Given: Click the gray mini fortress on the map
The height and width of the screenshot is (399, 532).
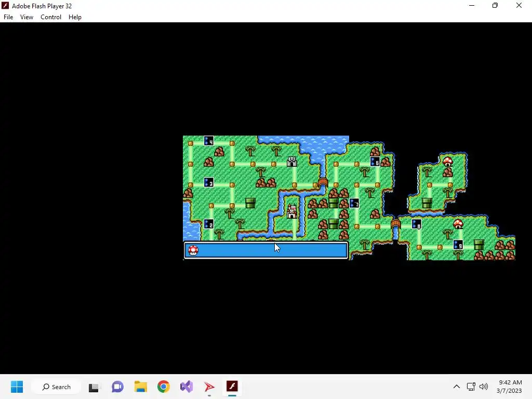Looking at the screenshot, I should pos(292,162).
